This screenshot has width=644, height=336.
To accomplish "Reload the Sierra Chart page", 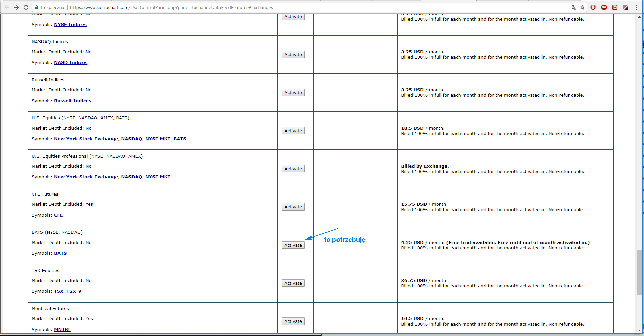I will coord(26,7).
